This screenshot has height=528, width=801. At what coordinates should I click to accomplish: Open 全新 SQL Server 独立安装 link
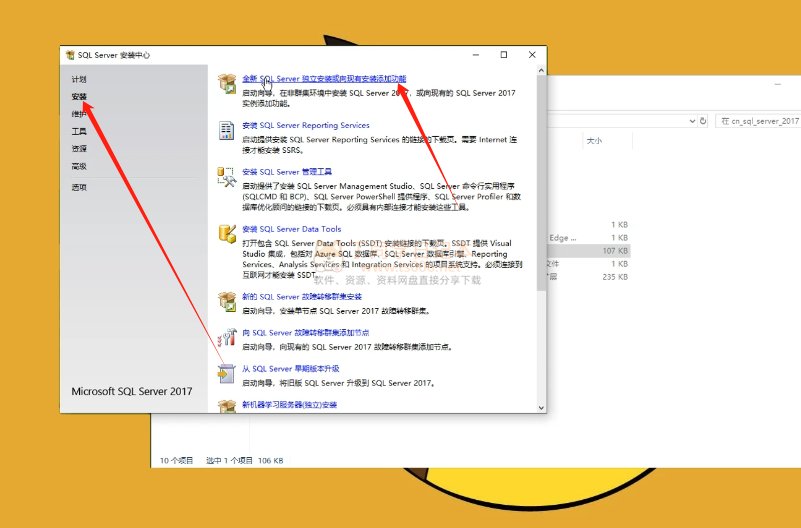point(324,78)
